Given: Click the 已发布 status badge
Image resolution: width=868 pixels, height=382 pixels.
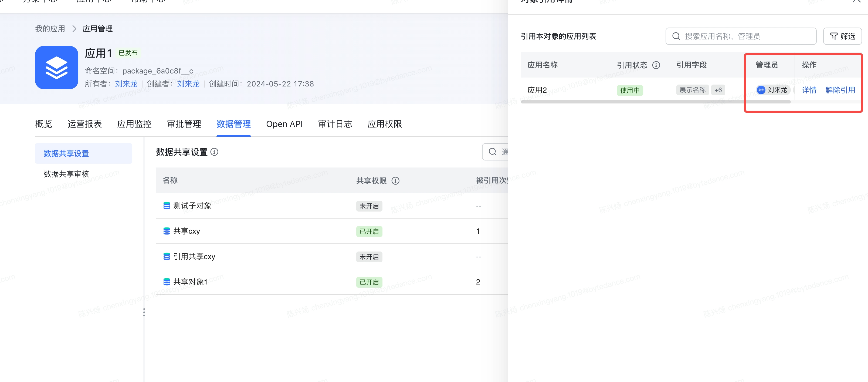Looking at the screenshot, I should tap(128, 53).
